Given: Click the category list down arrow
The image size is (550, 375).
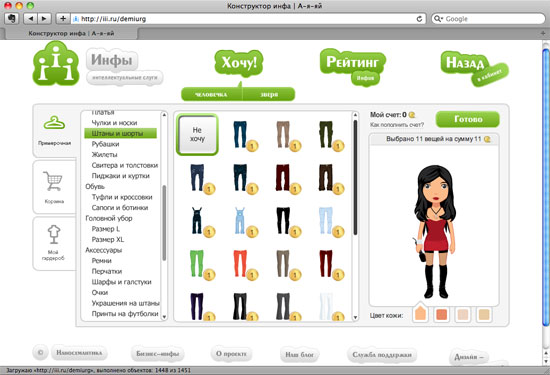Looking at the screenshot, I should pos(164,317).
